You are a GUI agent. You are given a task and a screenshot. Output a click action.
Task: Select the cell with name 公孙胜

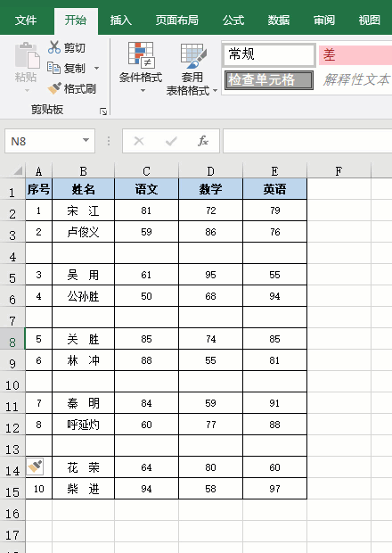click(84, 296)
